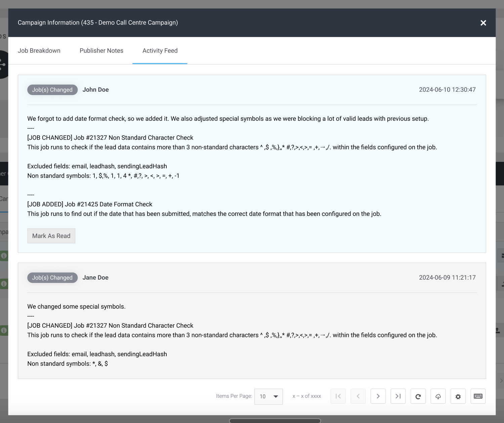Close the Campaign Information dialog
The image size is (504, 423).
click(483, 23)
